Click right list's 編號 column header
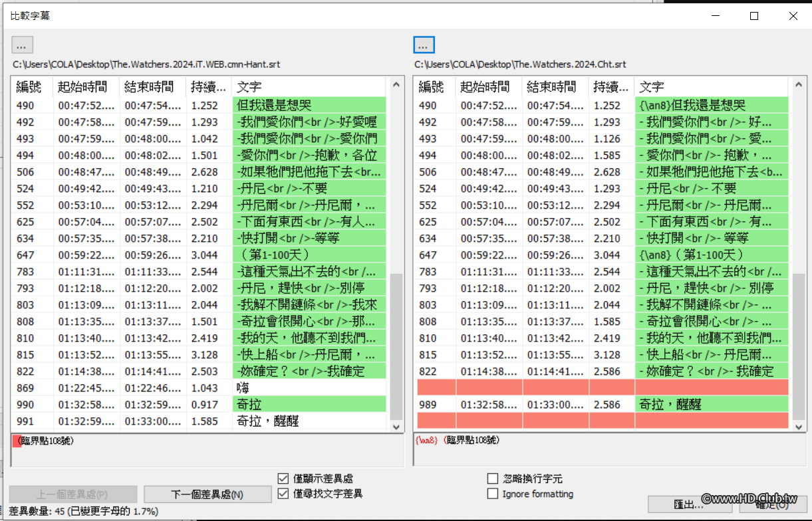 coord(434,86)
